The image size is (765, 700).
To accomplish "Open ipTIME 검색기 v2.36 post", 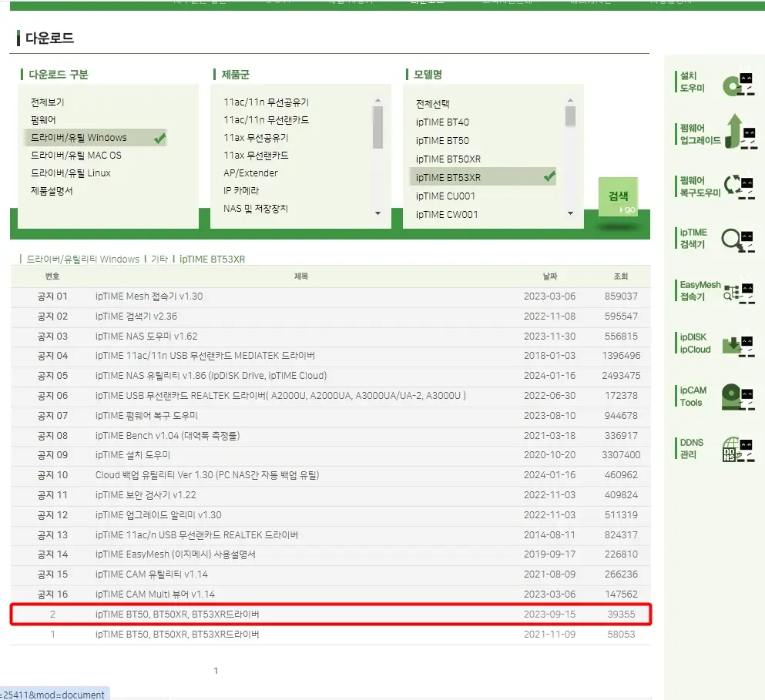I will (x=136, y=316).
